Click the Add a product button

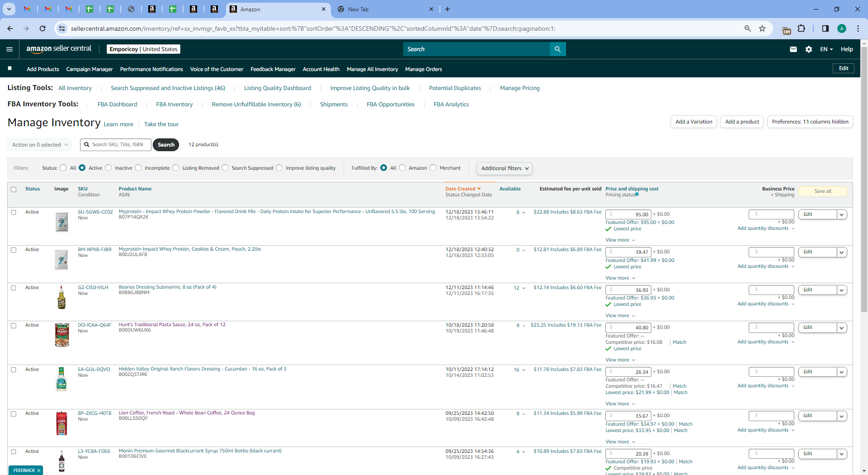coord(742,122)
